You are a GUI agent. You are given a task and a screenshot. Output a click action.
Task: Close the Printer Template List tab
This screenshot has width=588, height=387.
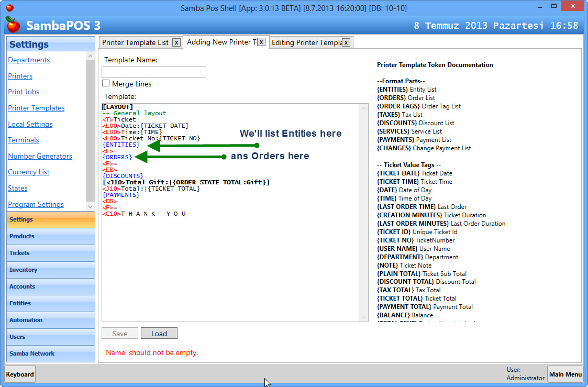coord(176,42)
